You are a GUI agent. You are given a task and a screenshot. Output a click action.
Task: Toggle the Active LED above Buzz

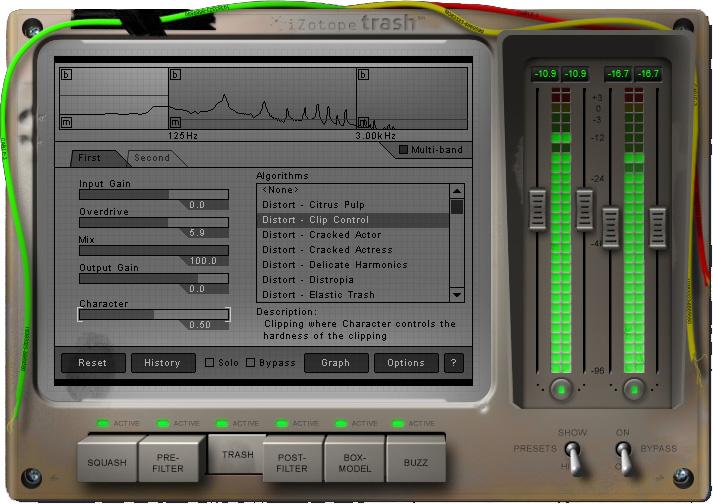[397, 423]
